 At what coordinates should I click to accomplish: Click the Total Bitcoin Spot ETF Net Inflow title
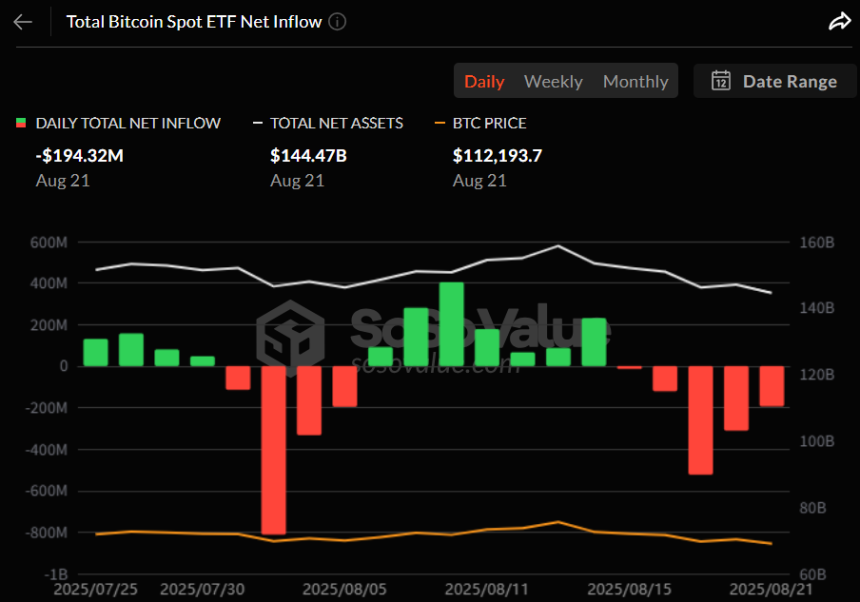tap(194, 22)
